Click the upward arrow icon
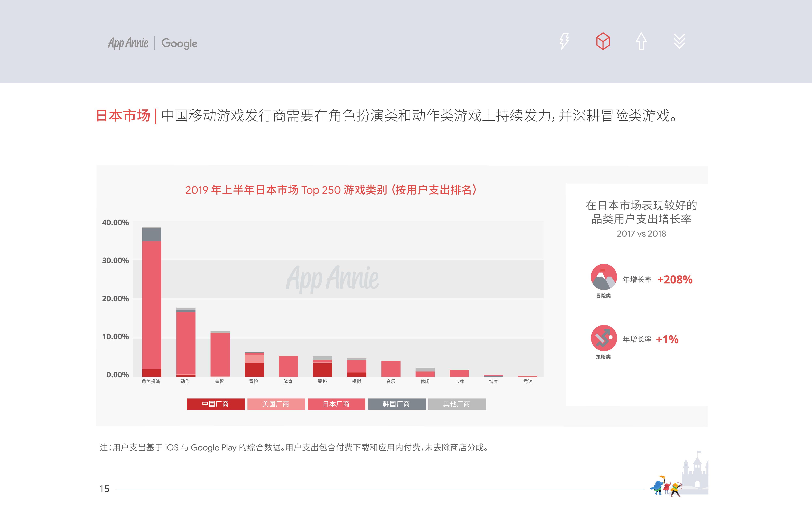Image resolution: width=812 pixels, height=519 pixels. (641, 41)
